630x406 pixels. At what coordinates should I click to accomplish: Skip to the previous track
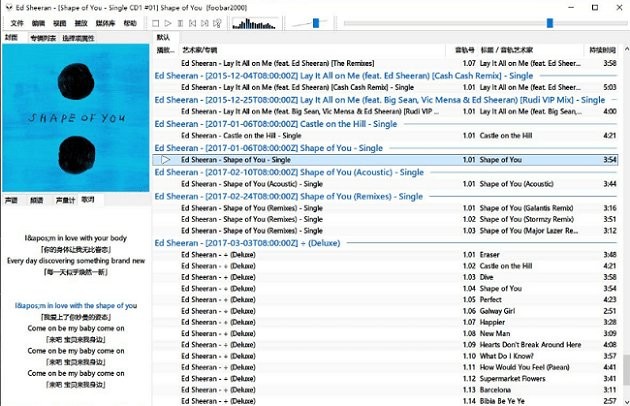point(194,23)
